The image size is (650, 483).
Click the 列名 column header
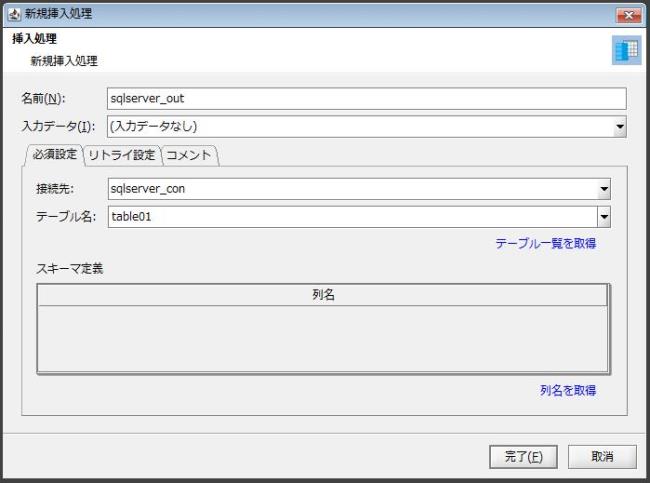(x=322, y=295)
